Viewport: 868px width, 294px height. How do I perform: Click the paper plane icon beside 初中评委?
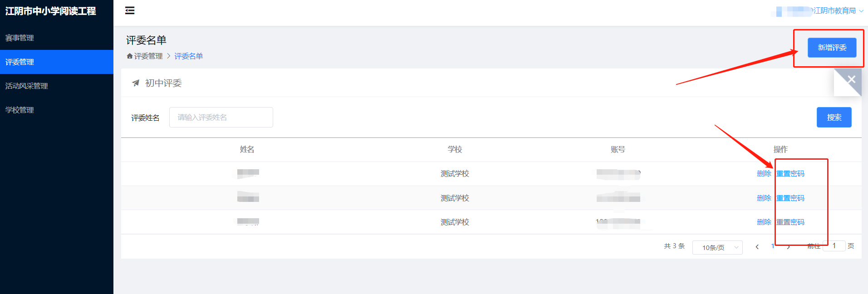click(x=135, y=83)
